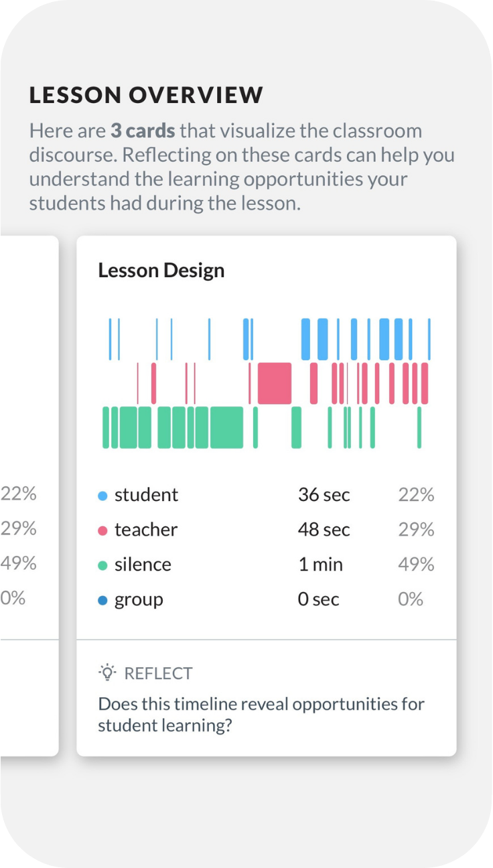Open the partially visible previous card

(x=29, y=496)
